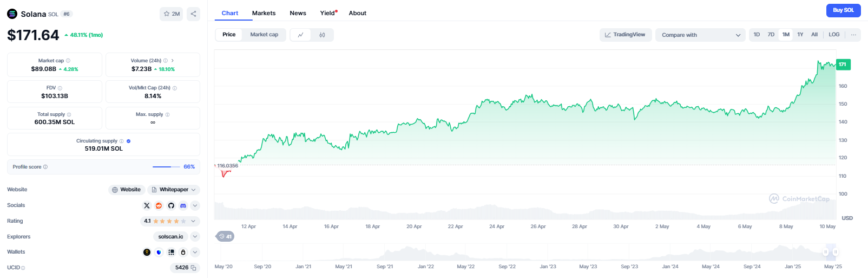The image size is (868, 278).
Task: Click the right handle of range selector
Action: pos(836,252)
